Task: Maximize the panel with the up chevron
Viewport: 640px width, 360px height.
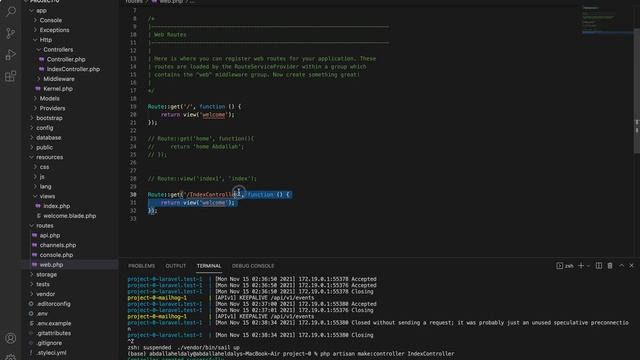Action: click(621, 266)
